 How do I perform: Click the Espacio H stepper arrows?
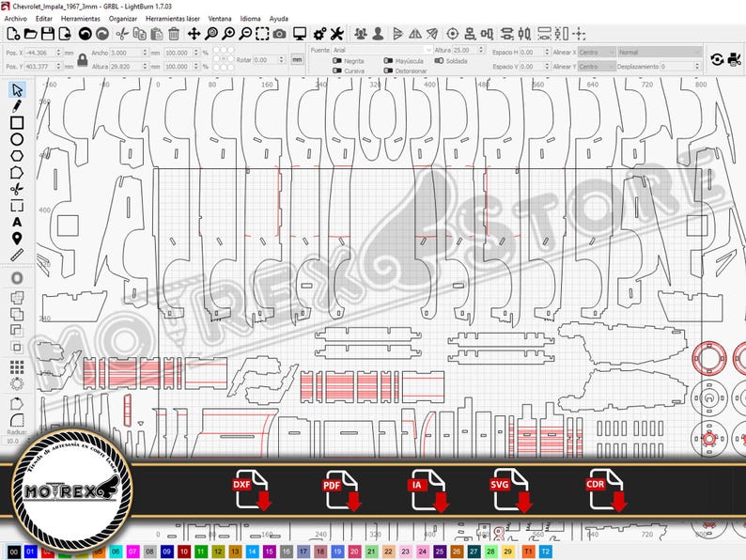coord(547,52)
